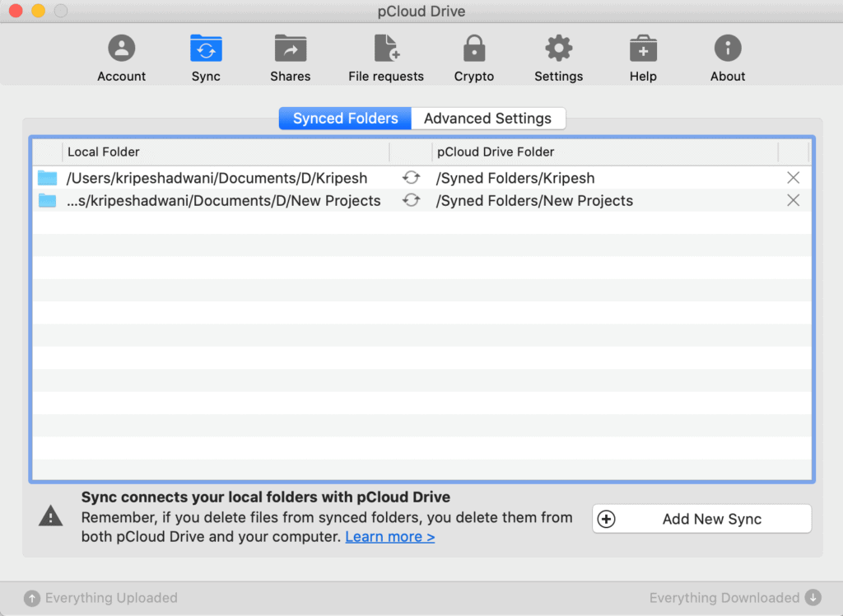843x616 pixels.
Task: Click the Add New Sync button
Action: tap(701, 519)
